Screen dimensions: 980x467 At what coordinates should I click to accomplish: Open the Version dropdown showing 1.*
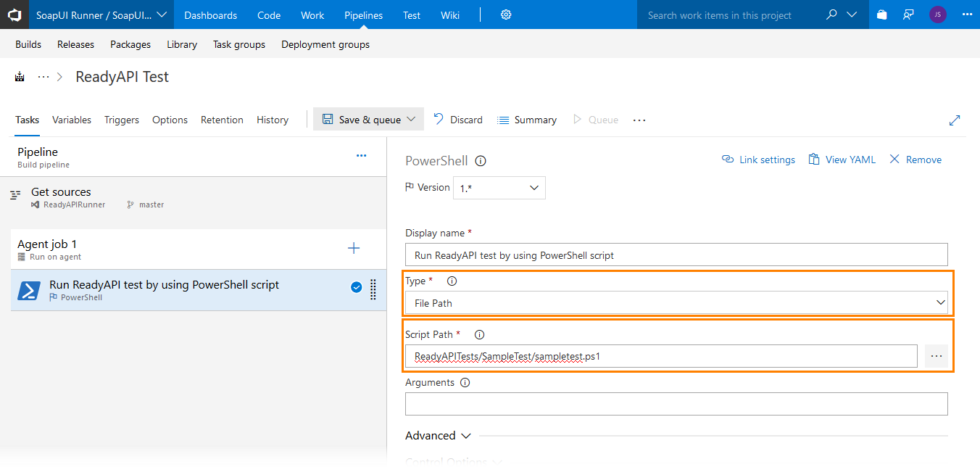click(x=499, y=187)
